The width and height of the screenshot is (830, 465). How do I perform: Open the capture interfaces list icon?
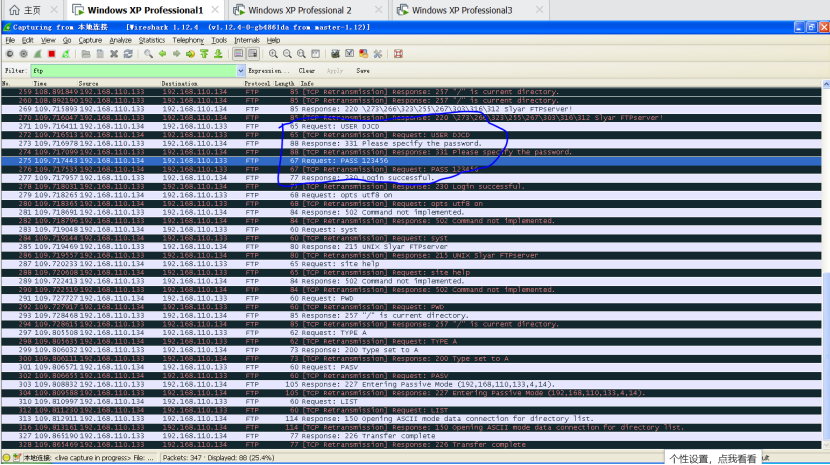coord(10,54)
